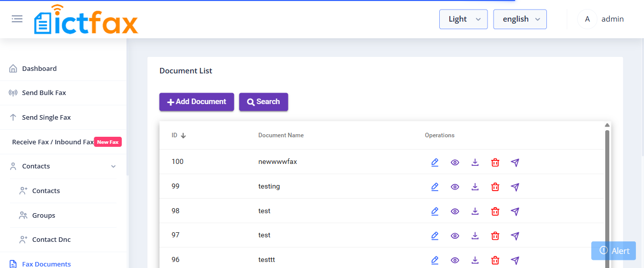Edit document newwwwfax

point(435,162)
